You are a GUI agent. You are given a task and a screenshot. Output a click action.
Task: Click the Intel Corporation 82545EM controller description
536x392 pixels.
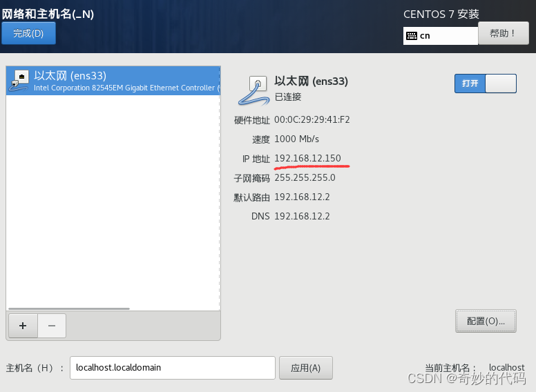tap(126, 88)
